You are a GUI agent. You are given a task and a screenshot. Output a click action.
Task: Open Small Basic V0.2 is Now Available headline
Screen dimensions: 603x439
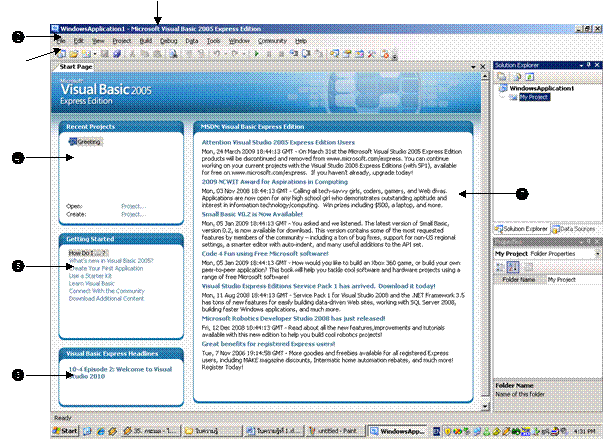(x=252, y=214)
